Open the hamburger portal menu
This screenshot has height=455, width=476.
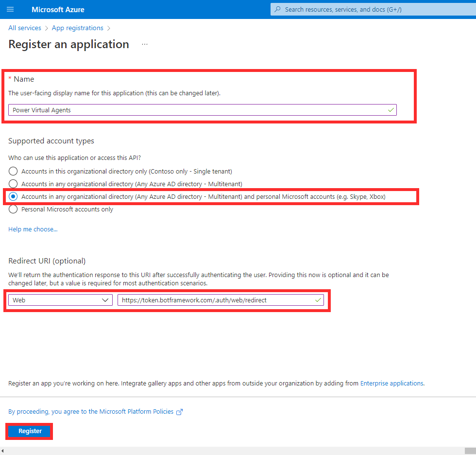[10, 9]
